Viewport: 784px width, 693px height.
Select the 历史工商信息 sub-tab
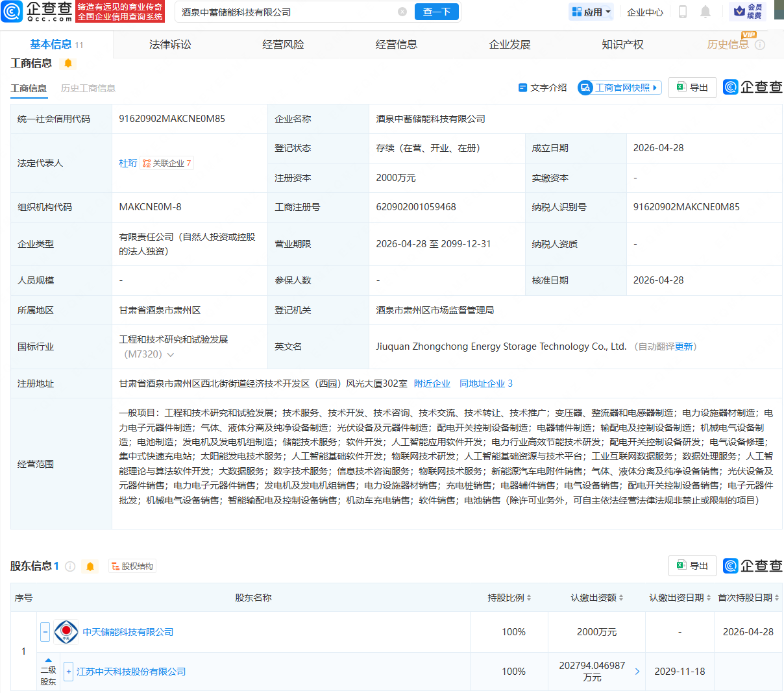[88, 88]
